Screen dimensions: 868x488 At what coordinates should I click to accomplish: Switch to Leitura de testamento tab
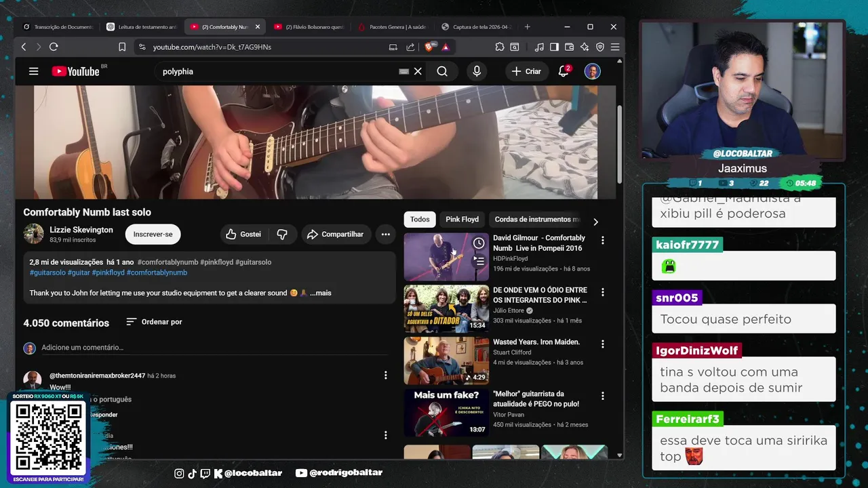tap(141, 27)
